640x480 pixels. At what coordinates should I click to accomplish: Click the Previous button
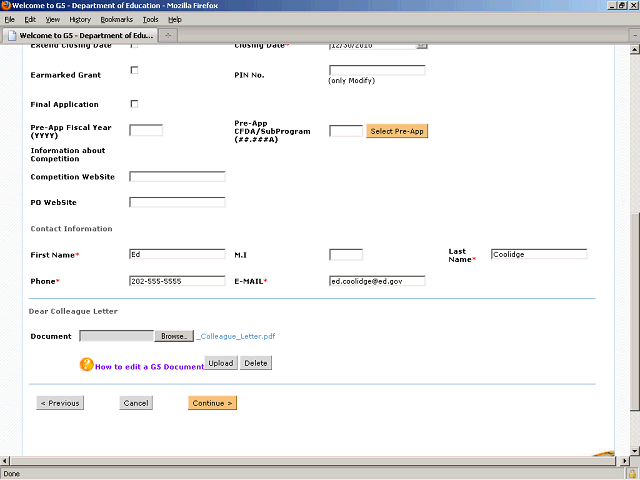pos(60,403)
